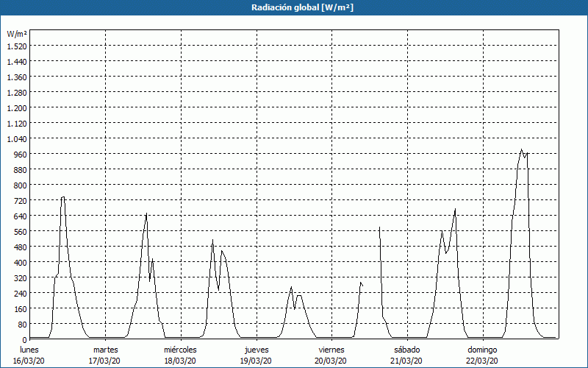Click Tuesday's radiation peak near 640

pos(146,213)
